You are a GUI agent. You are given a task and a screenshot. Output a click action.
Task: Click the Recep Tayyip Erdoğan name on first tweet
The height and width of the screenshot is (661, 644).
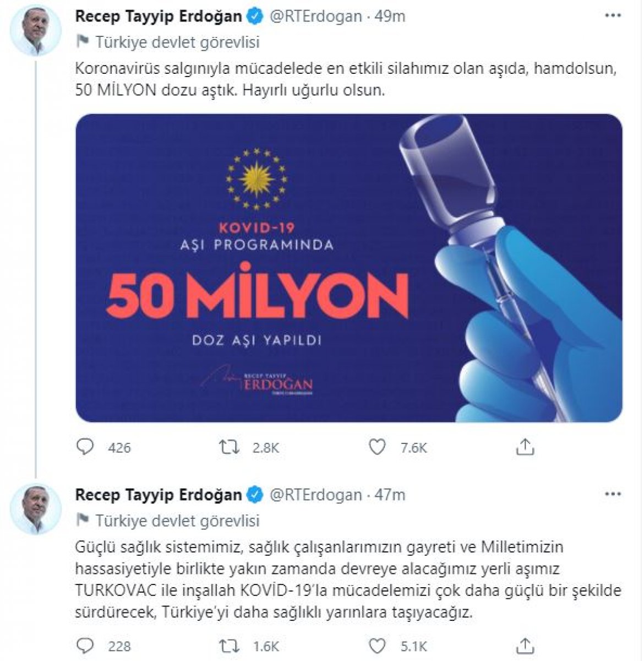tap(159, 17)
